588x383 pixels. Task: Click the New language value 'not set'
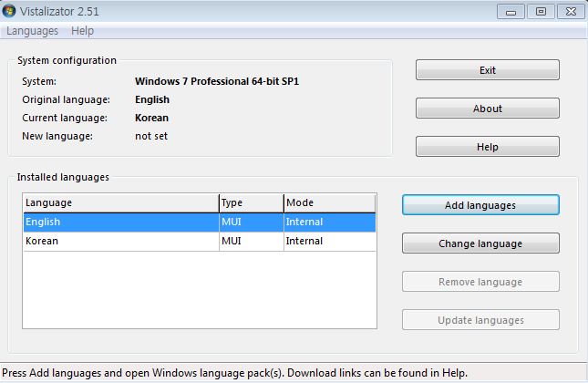point(151,136)
